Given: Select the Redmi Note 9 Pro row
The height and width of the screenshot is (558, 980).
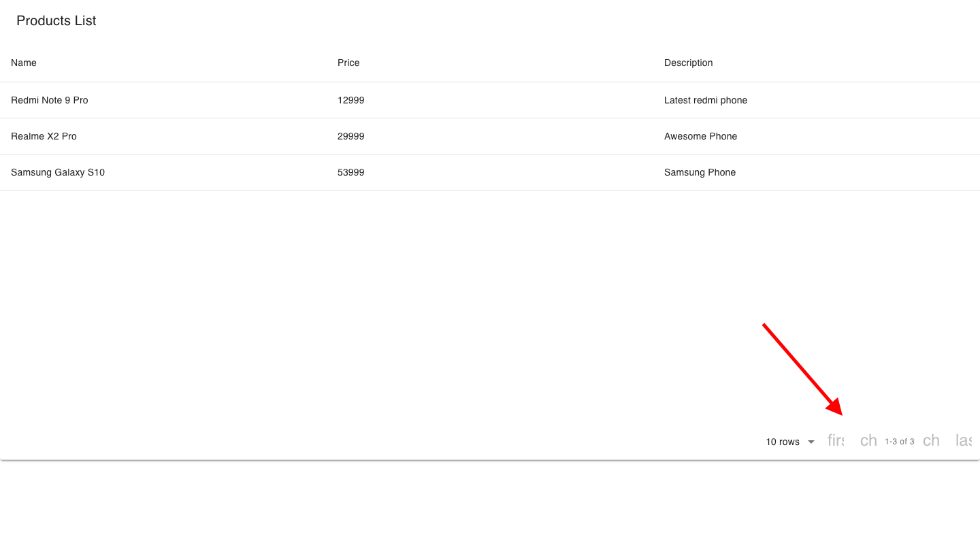Looking at the screenshot, I should (x=49, y=100).
